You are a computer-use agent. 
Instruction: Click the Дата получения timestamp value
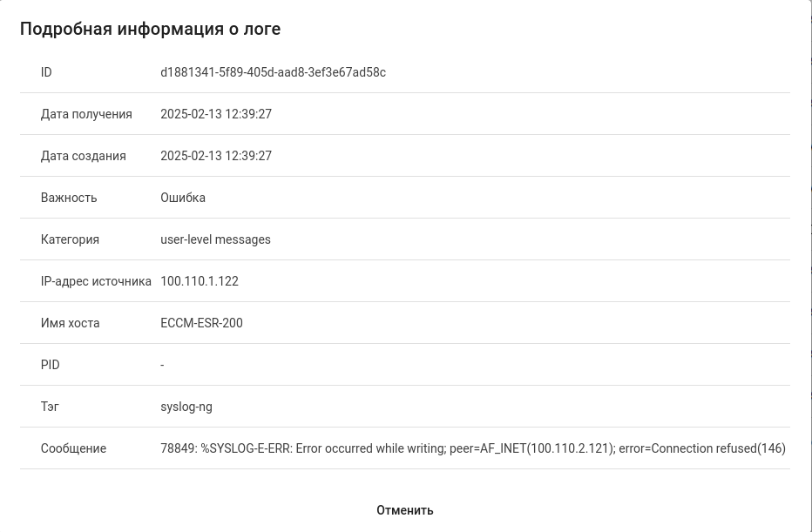tap(216, 114)
